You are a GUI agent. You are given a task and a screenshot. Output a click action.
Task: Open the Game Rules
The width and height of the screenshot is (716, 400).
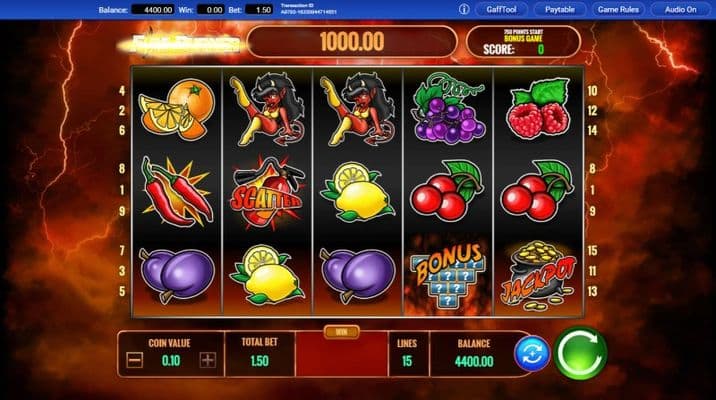618,9
